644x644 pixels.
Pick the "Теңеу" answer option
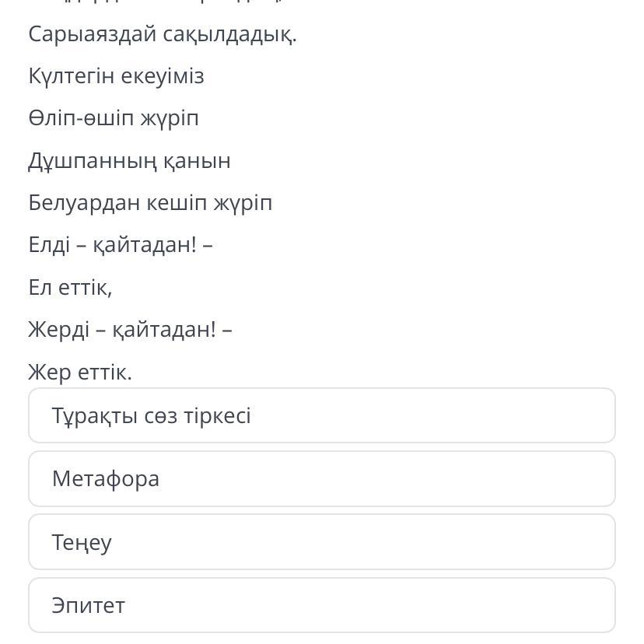click(x=321, y=542)
